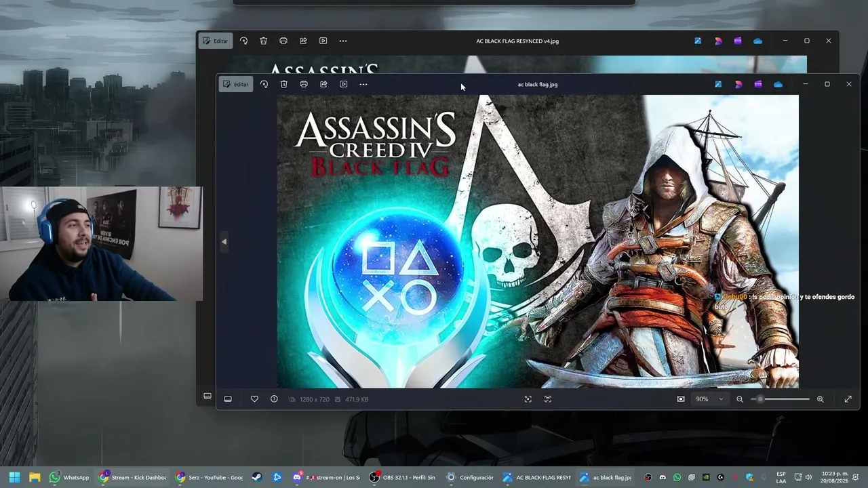This screenshot has width=868, height=488.
Task: Toggle filmstrip in ac black flag.jpg window
Action: tap(228, 399)
